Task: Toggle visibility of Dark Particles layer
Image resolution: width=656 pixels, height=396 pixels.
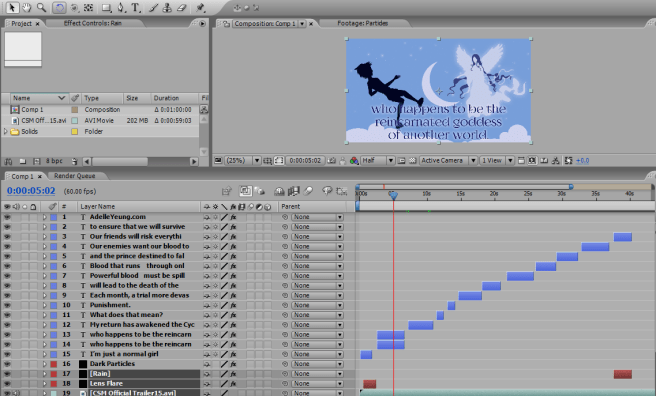Action: coord(7,364)
